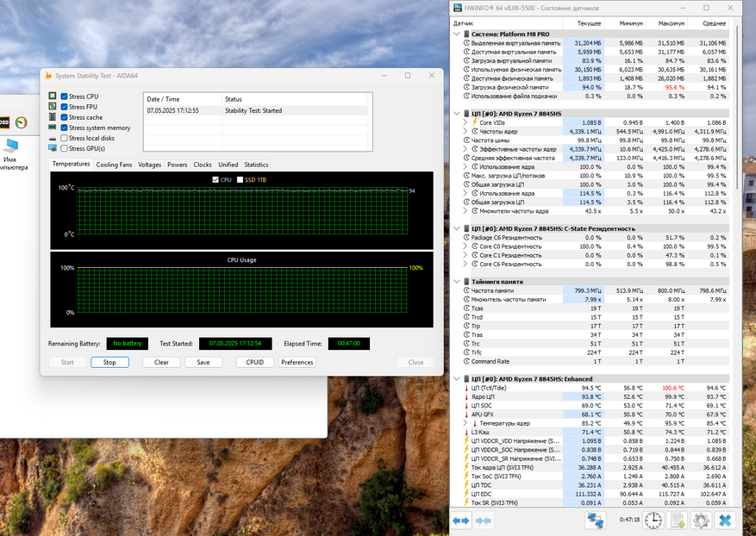The image size is (756, 536).
Task: Click the Preferences button
Action: [x=297, y=362]
